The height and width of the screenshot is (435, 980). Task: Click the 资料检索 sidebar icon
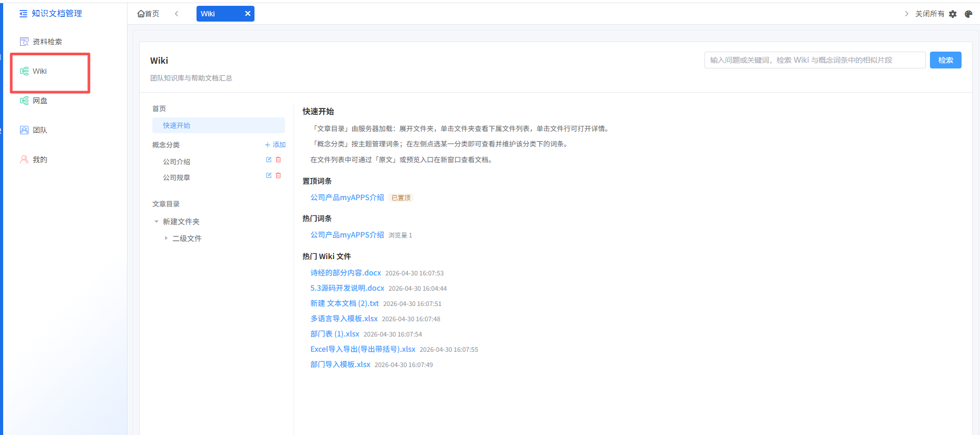[24, 42]
